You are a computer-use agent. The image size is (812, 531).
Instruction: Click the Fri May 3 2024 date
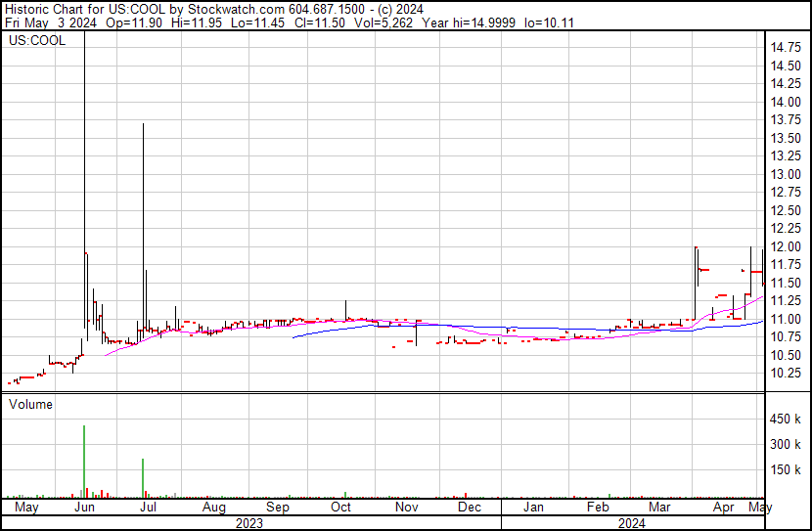coord(51,22)
